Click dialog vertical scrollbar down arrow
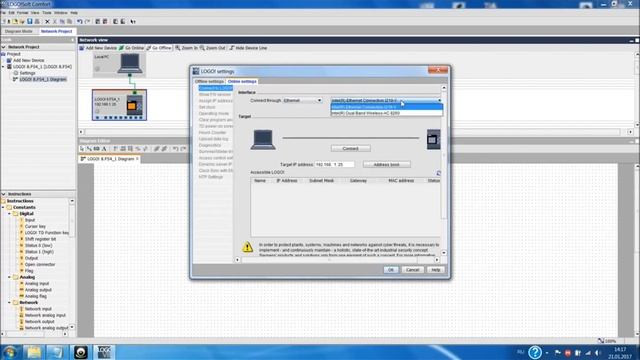The width and height of the screenshot is (640, 360). tap(444, 253)
